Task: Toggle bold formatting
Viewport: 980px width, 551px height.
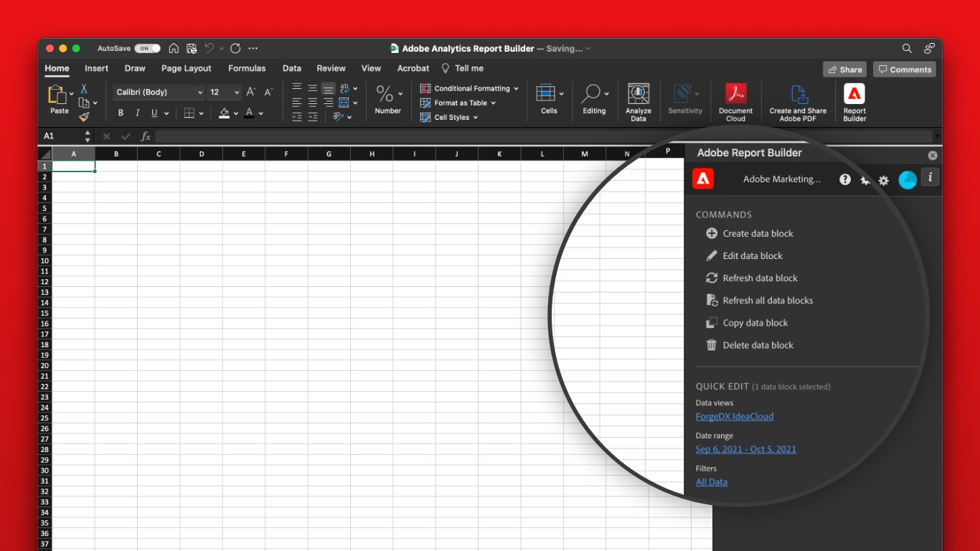Action: pyautogui.click(x=121, y=113)
